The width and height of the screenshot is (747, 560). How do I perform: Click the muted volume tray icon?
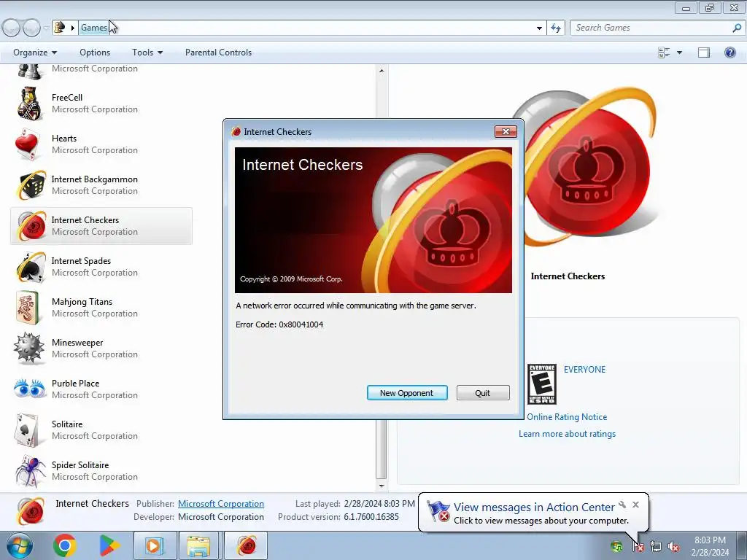pyautogui.click(x=673, y=546)
